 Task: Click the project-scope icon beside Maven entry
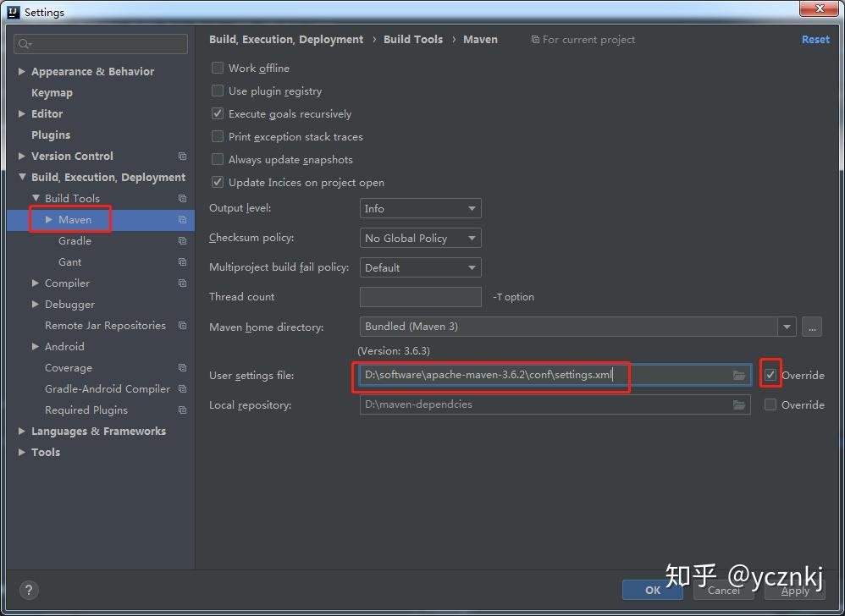[x=180, y=219]
